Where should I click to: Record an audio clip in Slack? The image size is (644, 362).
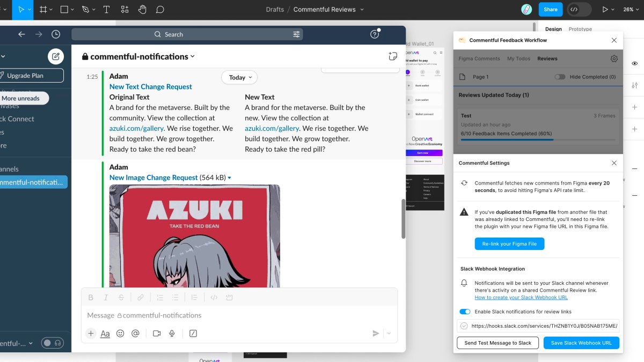172,334
